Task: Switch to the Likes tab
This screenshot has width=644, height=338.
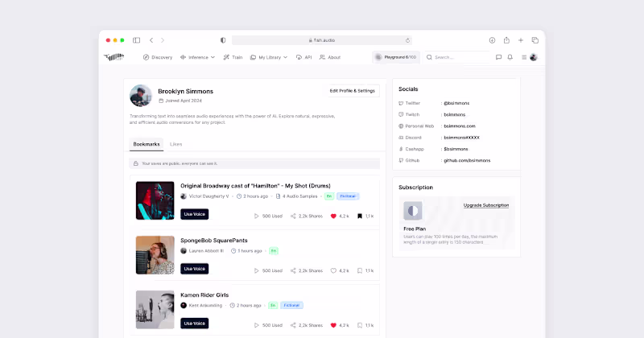Action: tap(175, 144)
